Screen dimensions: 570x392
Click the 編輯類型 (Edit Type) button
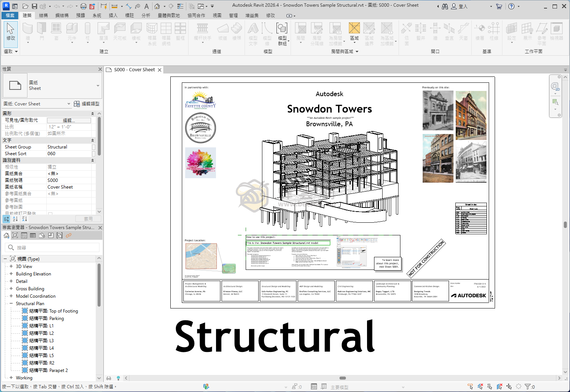[86, 104]
